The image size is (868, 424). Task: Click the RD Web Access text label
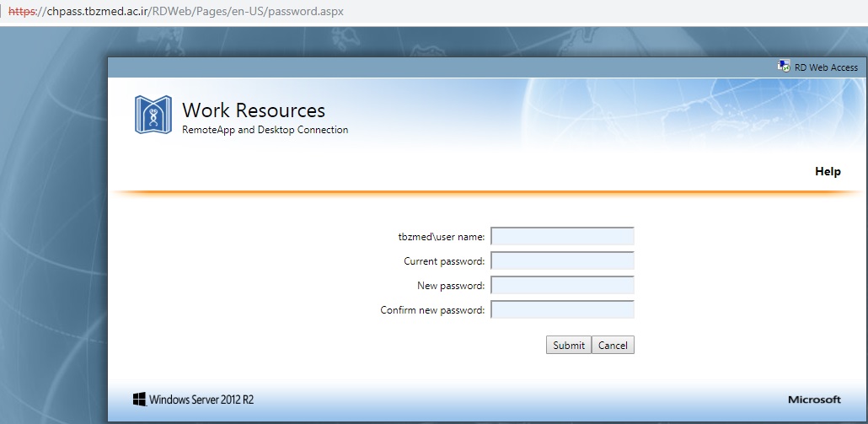pyautogui.click(x=826, y=67)
